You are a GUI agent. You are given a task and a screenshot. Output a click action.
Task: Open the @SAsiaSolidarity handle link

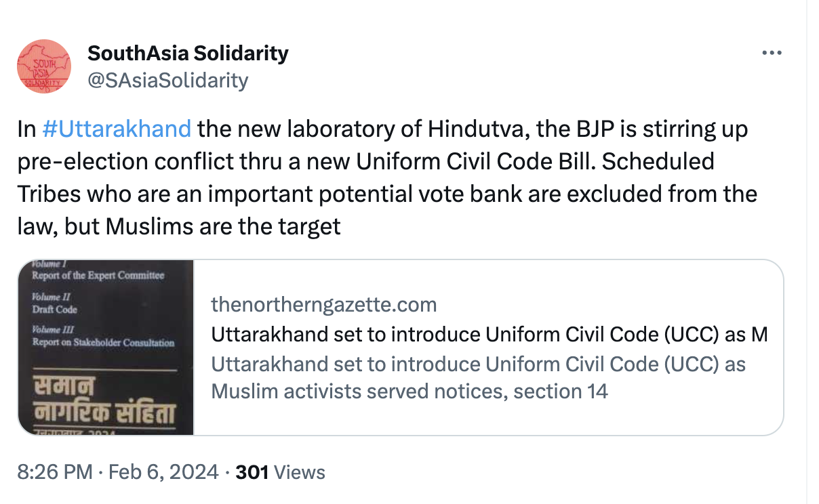coord(167,81)
